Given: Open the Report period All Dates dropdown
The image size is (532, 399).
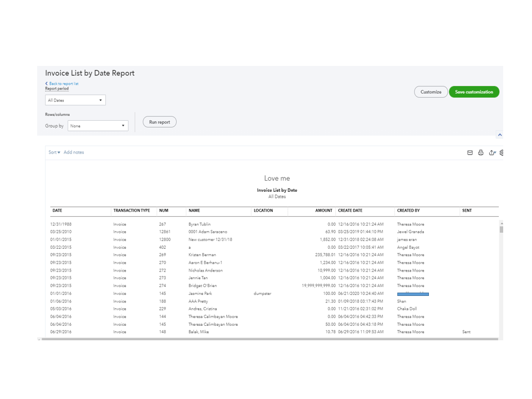Looking at the screenshot, I should tap(75, 100).
